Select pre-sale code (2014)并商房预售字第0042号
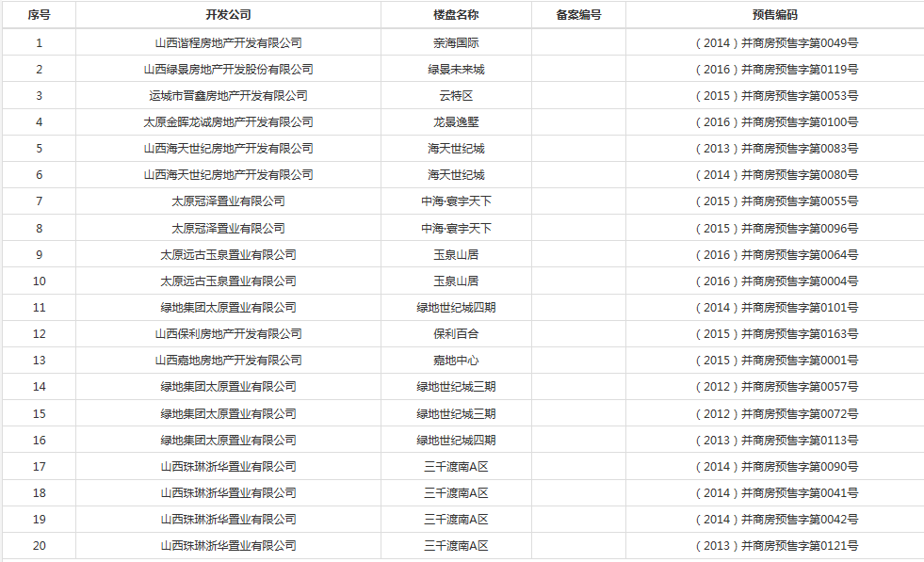The image size is (924, 562). pos(775,519)
